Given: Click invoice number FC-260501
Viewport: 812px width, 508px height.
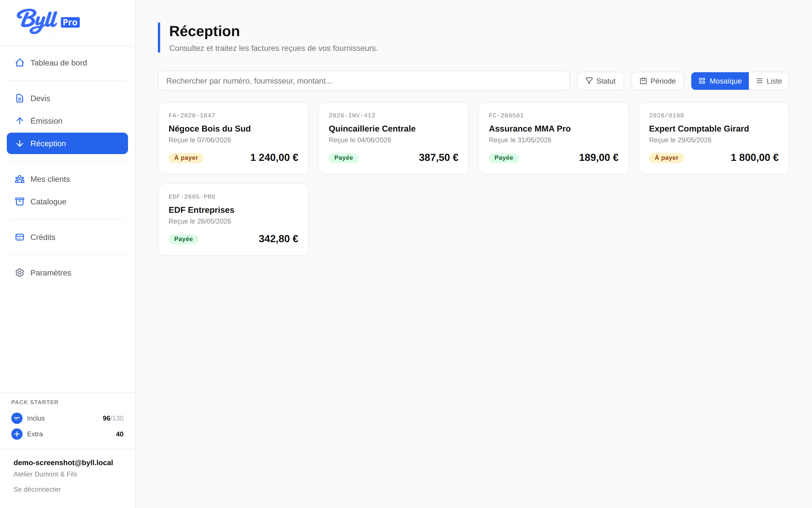Looking at the screenshot, I should point(506,116).
